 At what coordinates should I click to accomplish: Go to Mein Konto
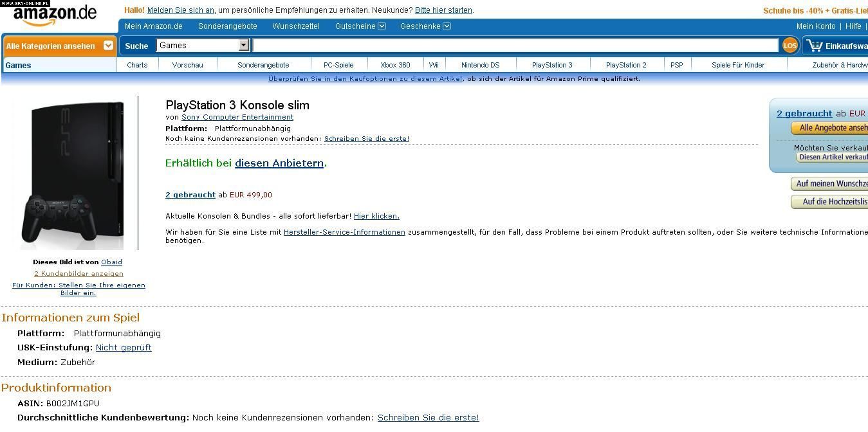pyautogui.click(x=816, y=26)
